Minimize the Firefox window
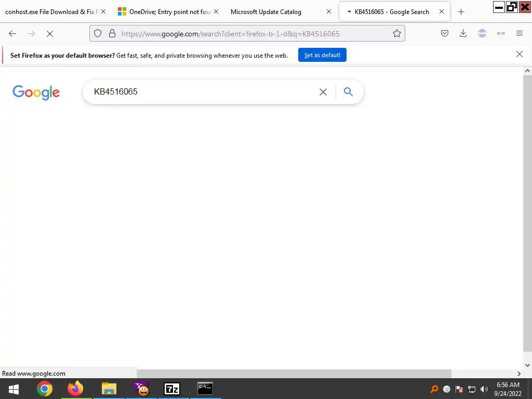The width and height of the screenshot is (532, 399). click(499, 7)
